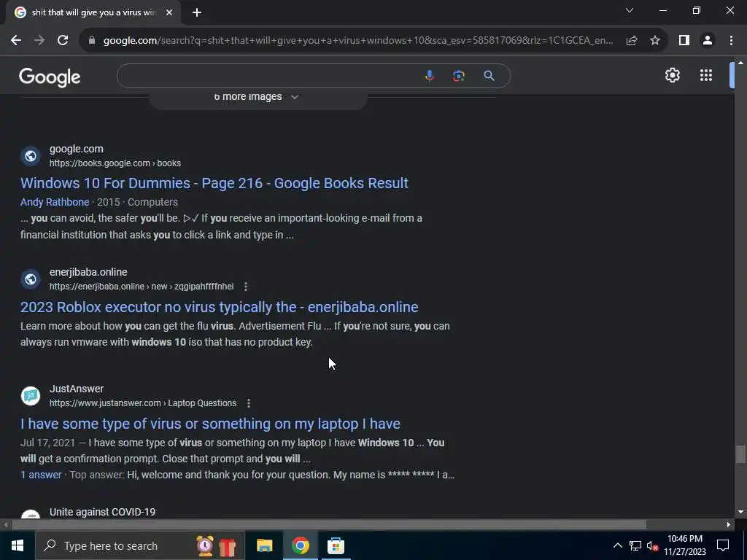747x560 pixels.
Task: Click the scrollbar down arrow
Action: coord(740,512)
